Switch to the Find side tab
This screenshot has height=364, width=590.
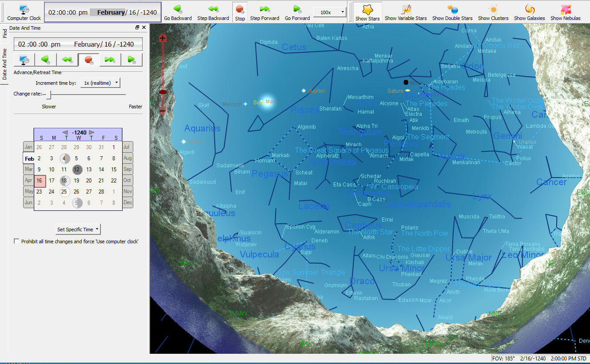point(4,33)
